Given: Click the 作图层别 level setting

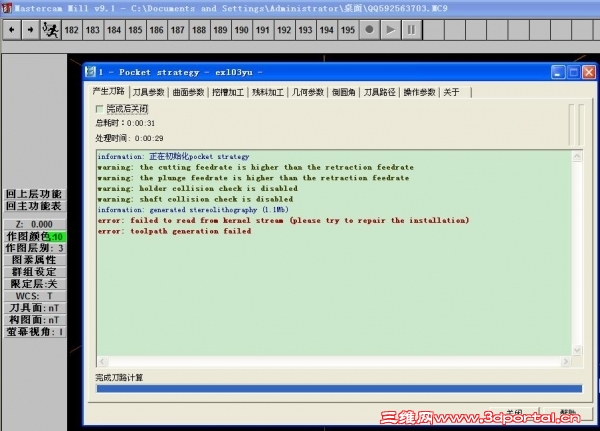Looking at the screenshot, I should (34, 248).
